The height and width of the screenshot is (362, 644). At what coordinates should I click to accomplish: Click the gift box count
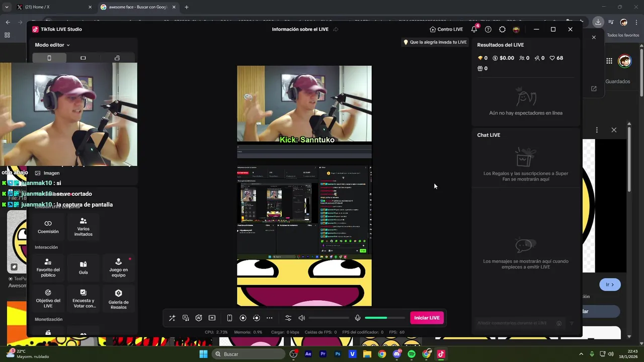482,68
